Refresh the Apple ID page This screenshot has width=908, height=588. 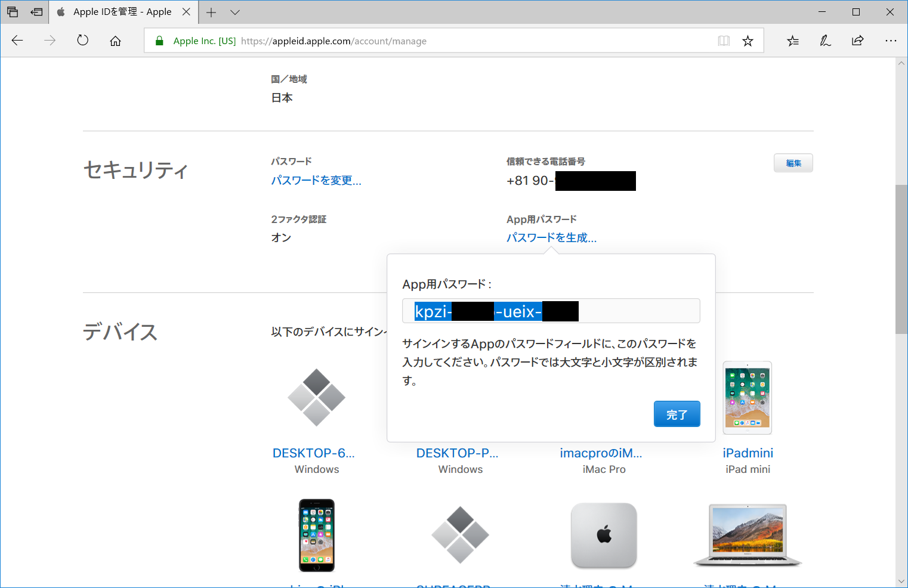pos(83,41)
